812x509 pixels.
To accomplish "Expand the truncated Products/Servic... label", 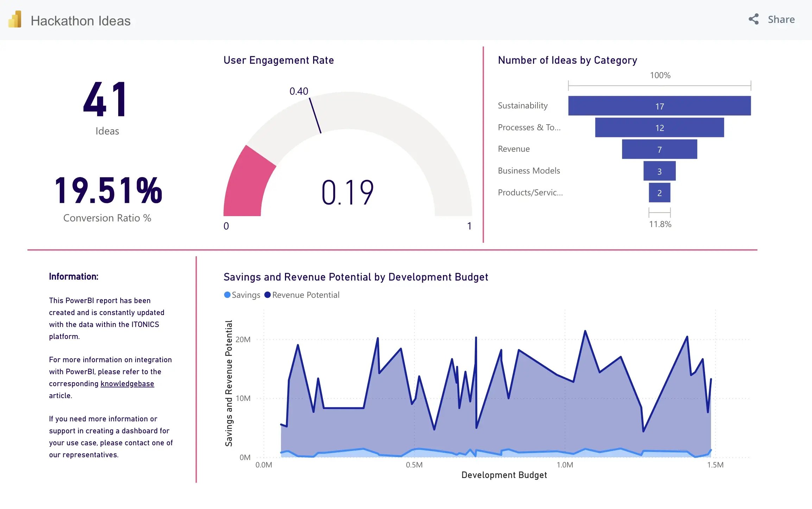I will click(530, 193).
